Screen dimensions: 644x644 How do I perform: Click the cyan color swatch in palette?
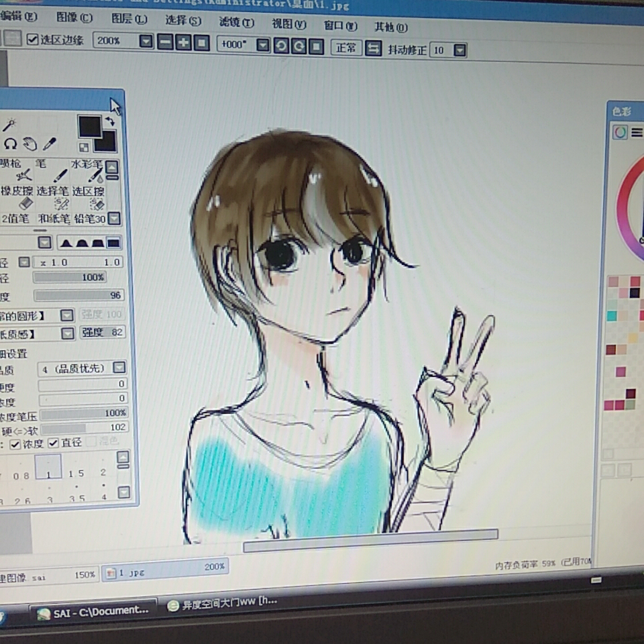(x=612, y=315)
